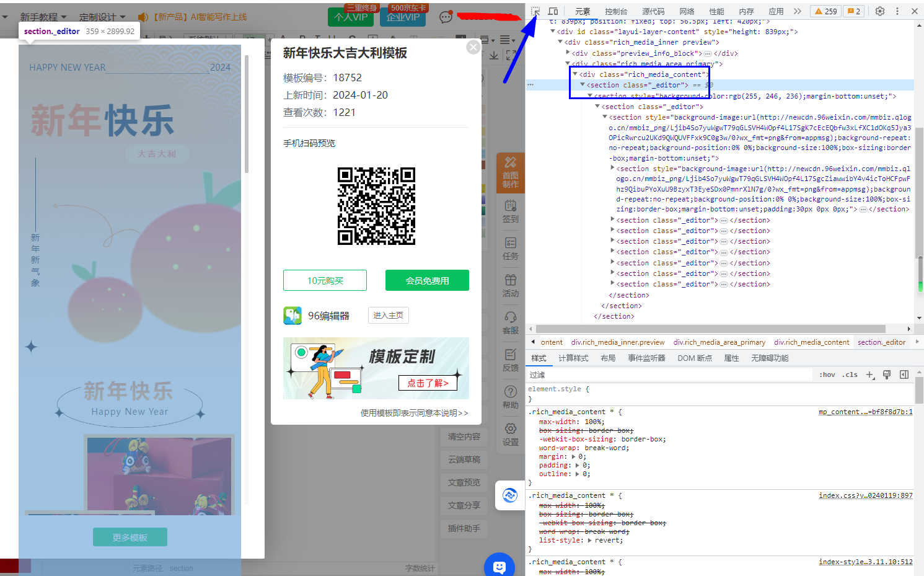Screen dimensions: 924x576
Task: Toggle the :hov element state panel
Action: (827, 374)
